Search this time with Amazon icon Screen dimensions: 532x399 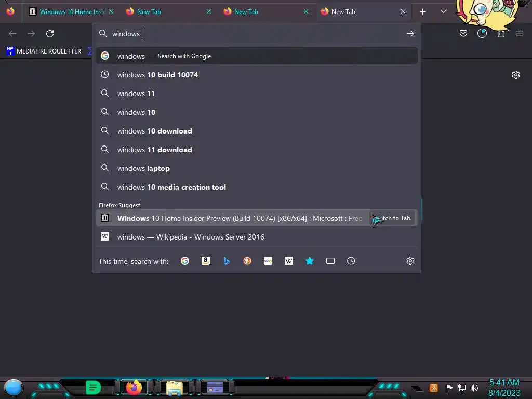(206, 261)
